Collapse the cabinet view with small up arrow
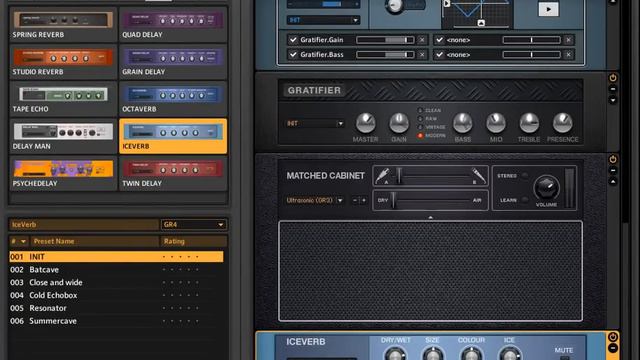The image size is (640, 360). (x=430, y=218)
